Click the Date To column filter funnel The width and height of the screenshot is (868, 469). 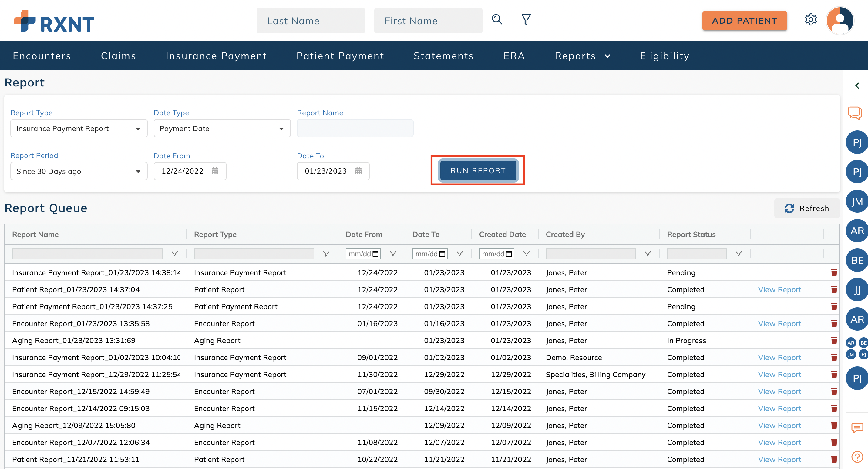tap(459, 253)
